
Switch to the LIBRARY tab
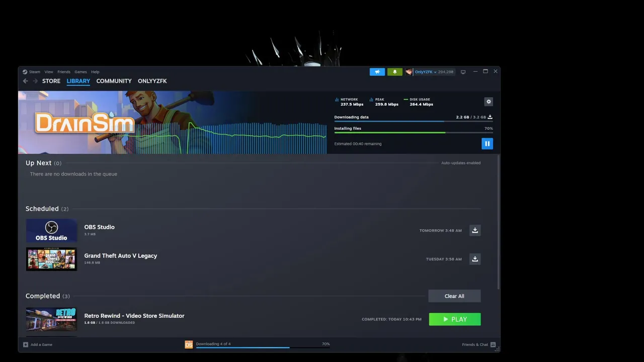(78, 81)
